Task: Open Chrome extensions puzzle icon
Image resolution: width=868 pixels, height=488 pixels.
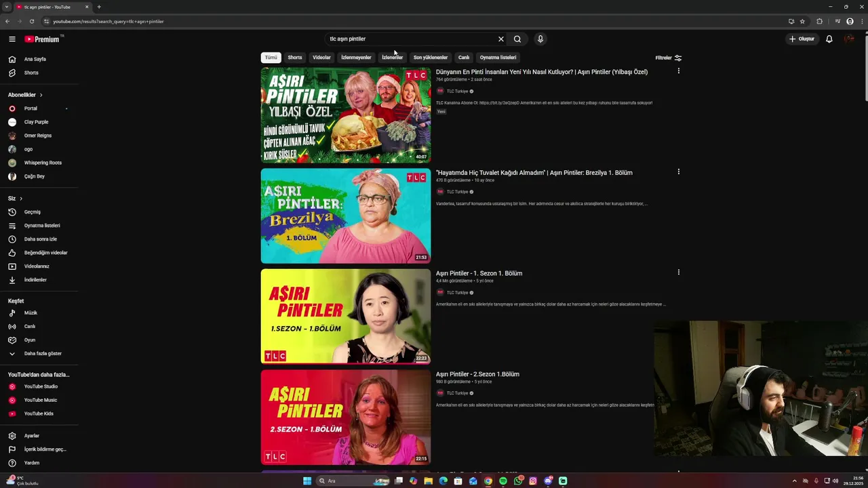Action: (819, 21)
